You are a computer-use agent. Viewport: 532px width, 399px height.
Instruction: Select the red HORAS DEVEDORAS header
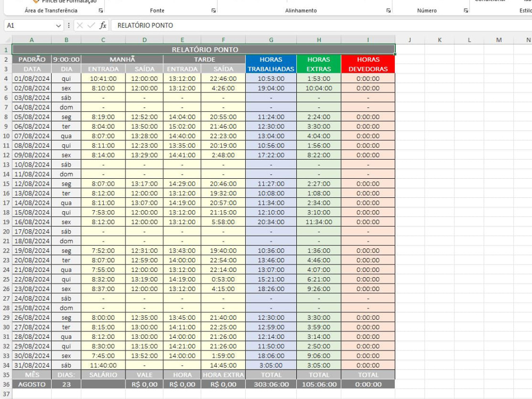coord(368,64)
